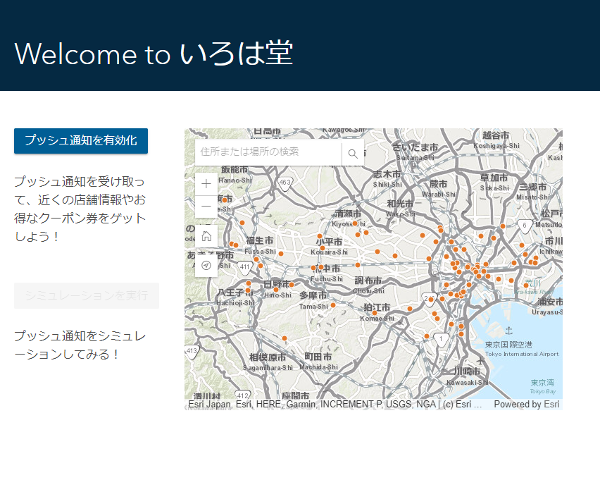Viewport: 600px width, 480px height.
Task: Click プッシュ通知を有効化 button
Action: 81,141
